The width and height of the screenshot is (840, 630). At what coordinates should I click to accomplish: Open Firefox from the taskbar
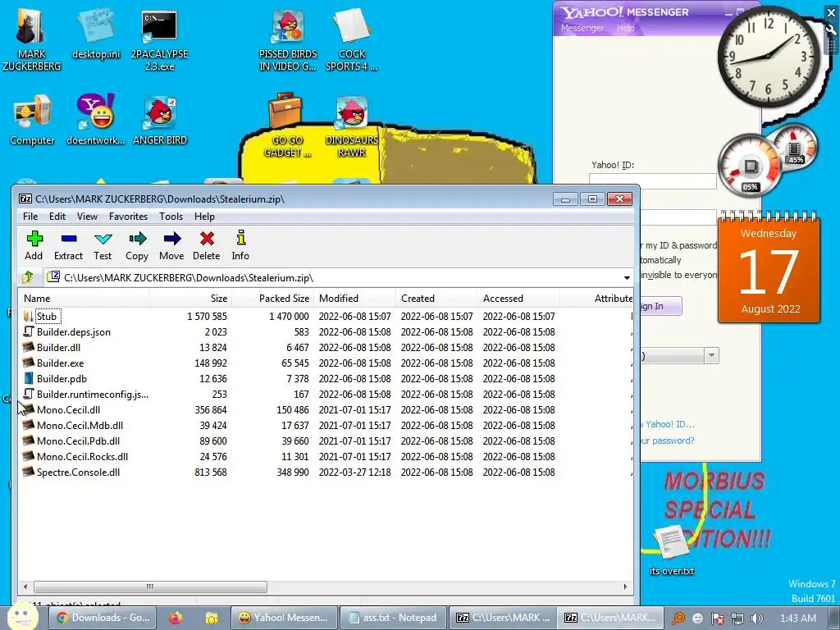click(x=176, y=618)
